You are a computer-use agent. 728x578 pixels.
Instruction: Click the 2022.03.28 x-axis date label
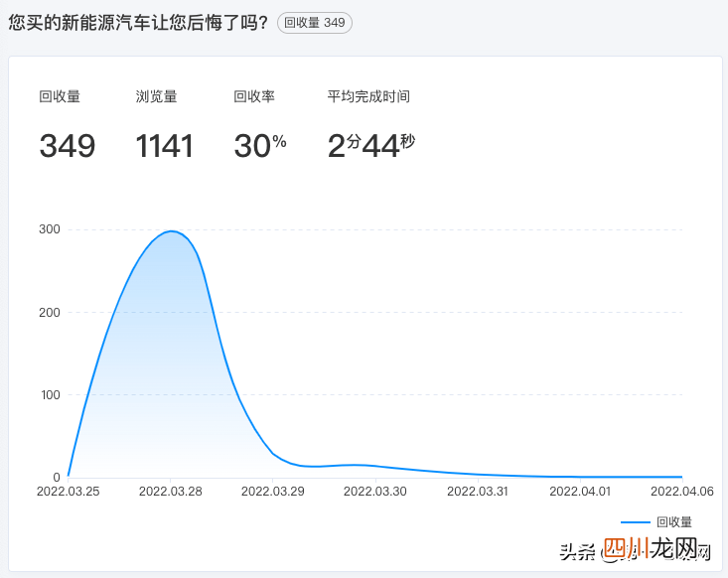(x=171, y=492)
